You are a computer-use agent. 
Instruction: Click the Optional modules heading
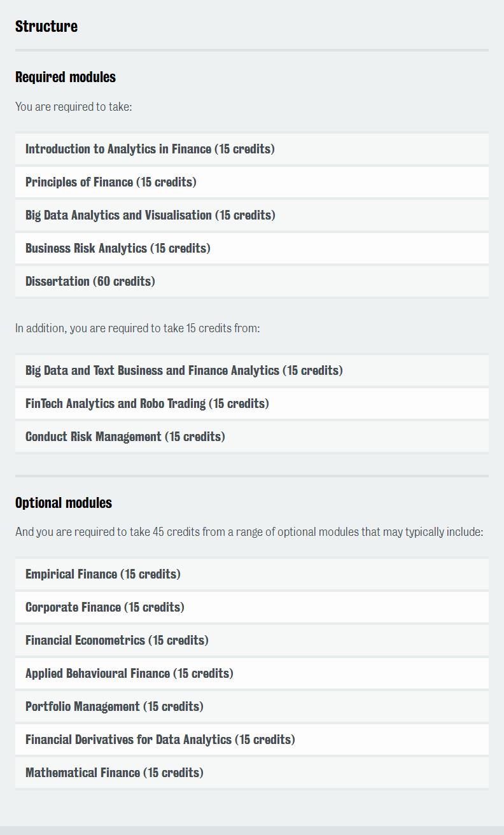(x=64, y=503)
